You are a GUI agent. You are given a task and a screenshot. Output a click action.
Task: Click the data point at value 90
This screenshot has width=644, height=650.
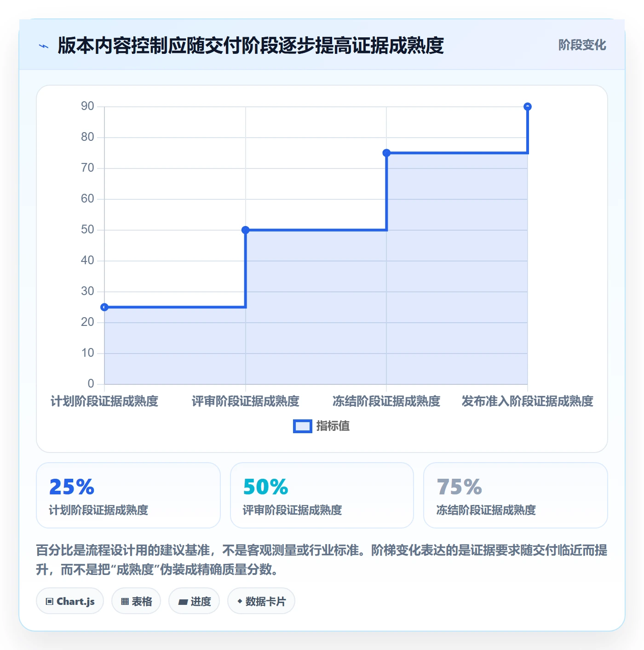[528, 107]
